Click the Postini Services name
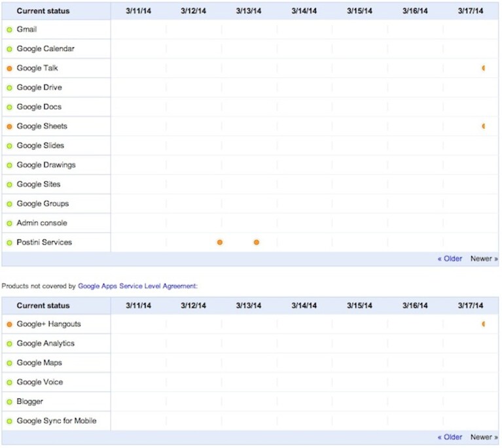Viewport: 502px width, 448px height. click(x=45, y=243)
